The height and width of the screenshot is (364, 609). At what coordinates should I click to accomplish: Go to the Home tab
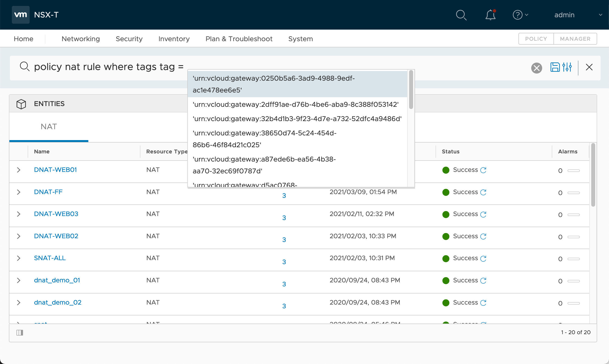pyautogui.click(x=23, y=39)
